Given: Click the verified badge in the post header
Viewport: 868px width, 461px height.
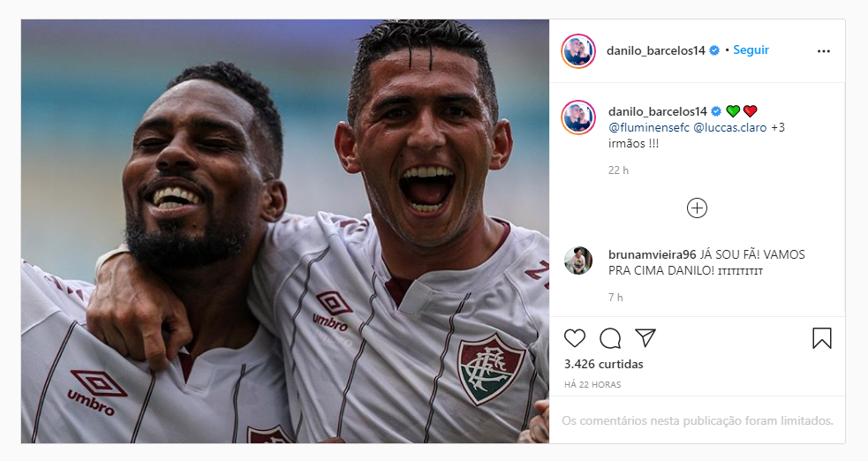Looking at the screenshot, I should click(714, 50).
